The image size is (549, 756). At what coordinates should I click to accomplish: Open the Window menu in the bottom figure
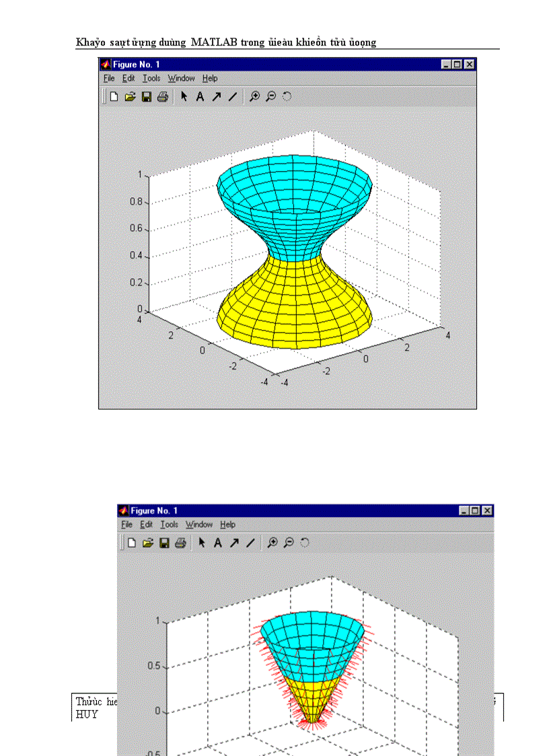[x=199, y=524]
